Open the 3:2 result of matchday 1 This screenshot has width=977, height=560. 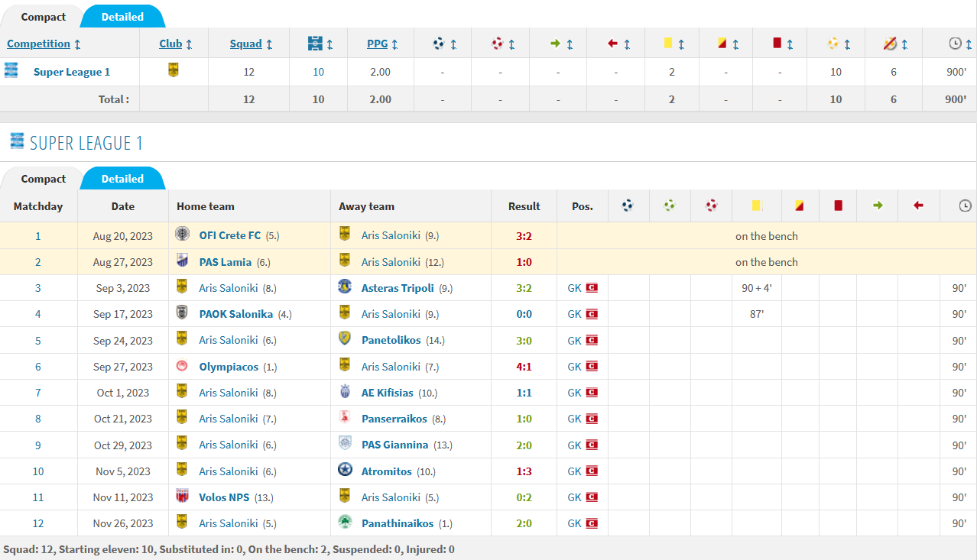[x=524, y=236]
